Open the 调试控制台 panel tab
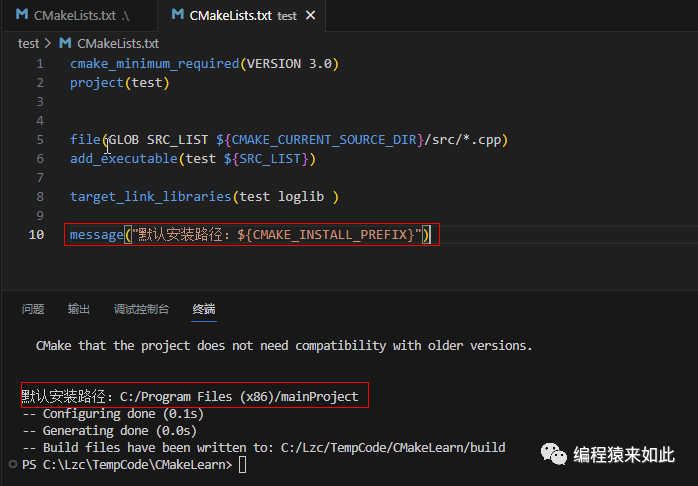The height and width of the screenshot is (486, 698). (141, 309)
